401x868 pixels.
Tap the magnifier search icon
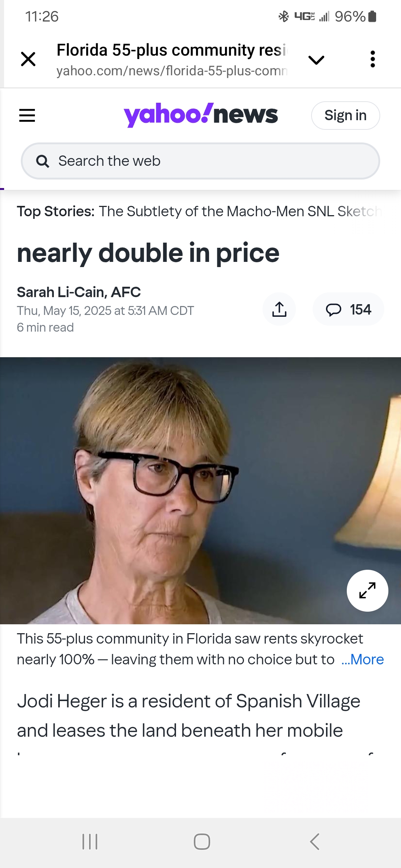42,161
